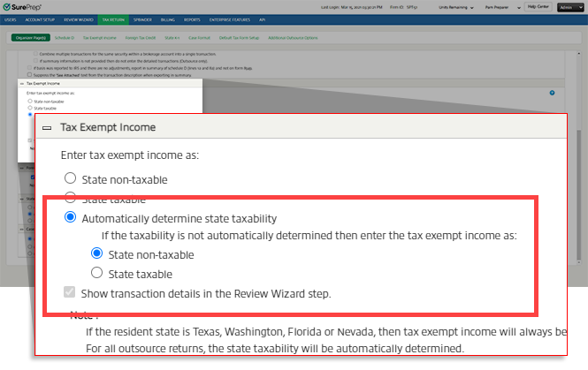The image size is (588, 370).
Task: Open Enterprise Features menu
Action: pyautogui.click(x=230, y=19)
